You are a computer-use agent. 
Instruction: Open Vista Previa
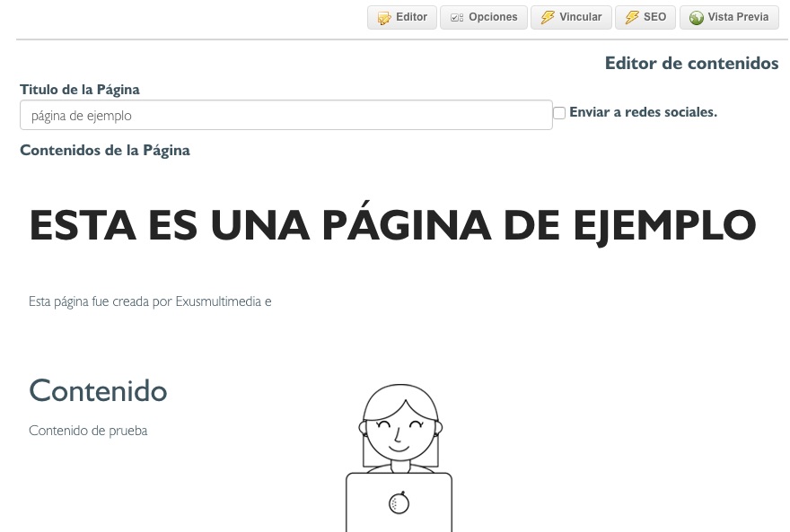click(729, 18)
